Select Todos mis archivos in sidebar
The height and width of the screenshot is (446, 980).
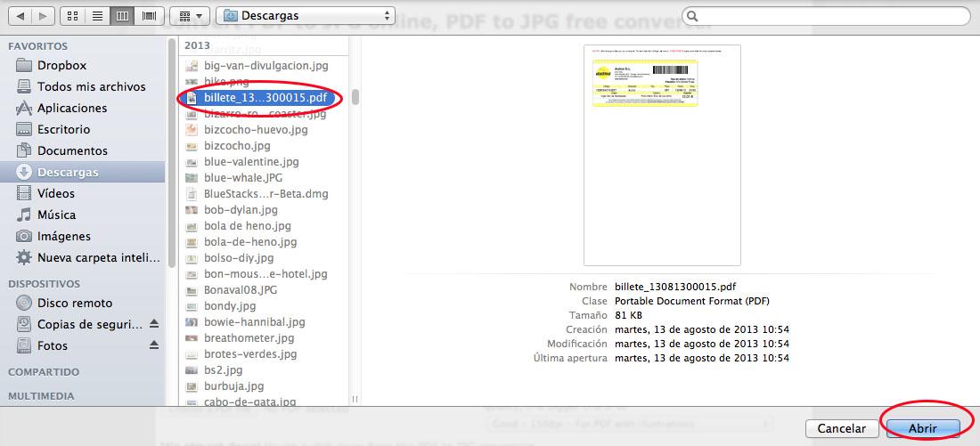91,86
